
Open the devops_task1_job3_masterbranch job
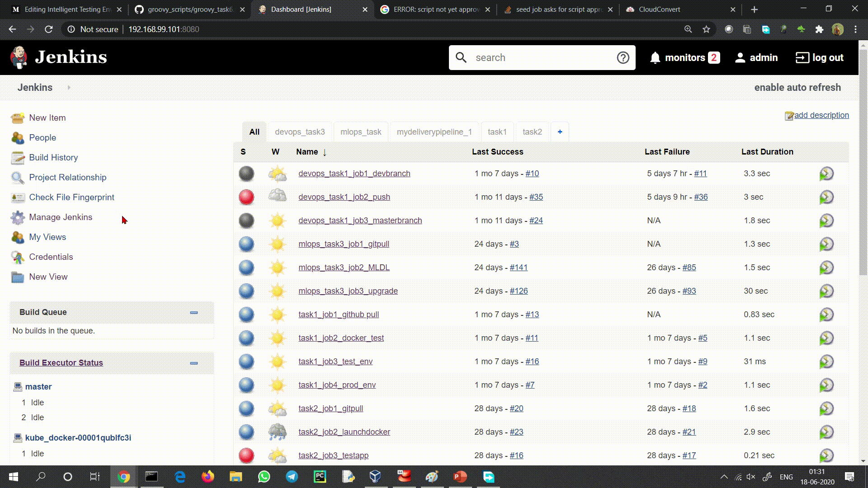tap(360, 221)
